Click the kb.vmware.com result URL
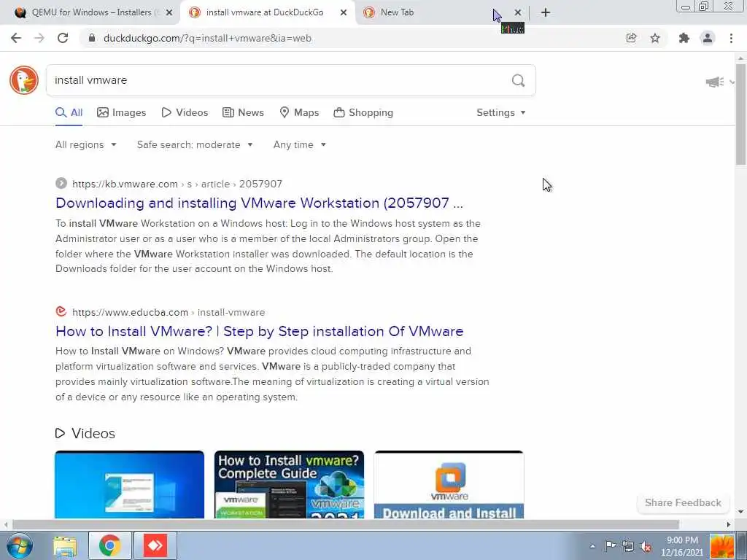The image size is (747, 560). pyautogui.click(x=177, y=184)
